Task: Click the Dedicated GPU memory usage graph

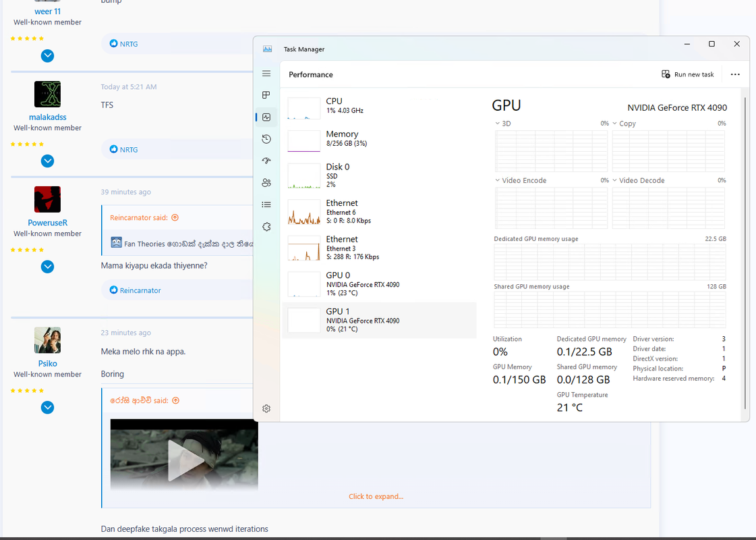Action: click(x=610, y=261)
